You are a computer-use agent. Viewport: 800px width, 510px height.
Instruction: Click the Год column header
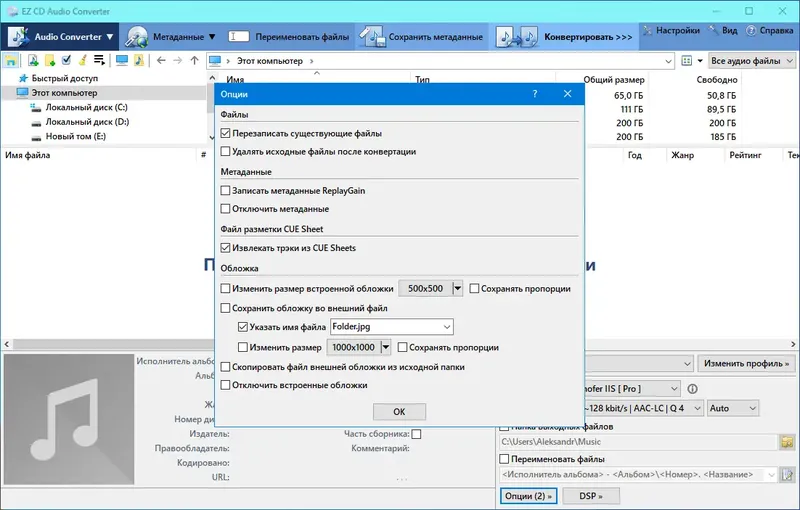point(634,155)
